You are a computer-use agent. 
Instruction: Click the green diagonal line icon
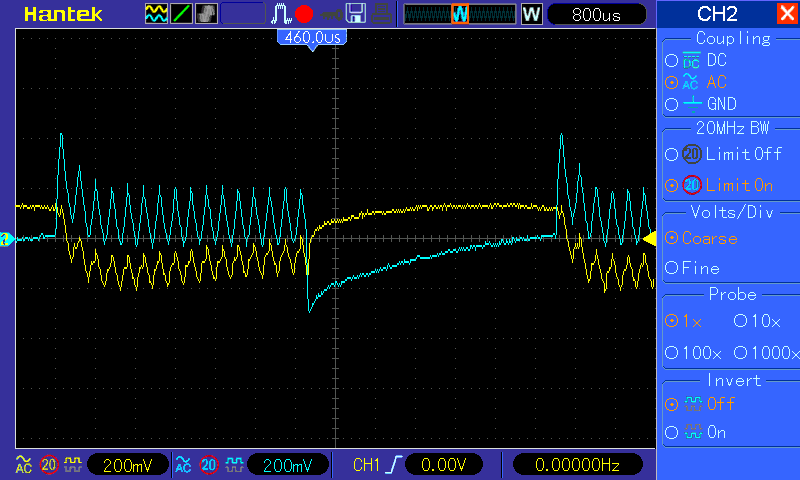point(181,14)
